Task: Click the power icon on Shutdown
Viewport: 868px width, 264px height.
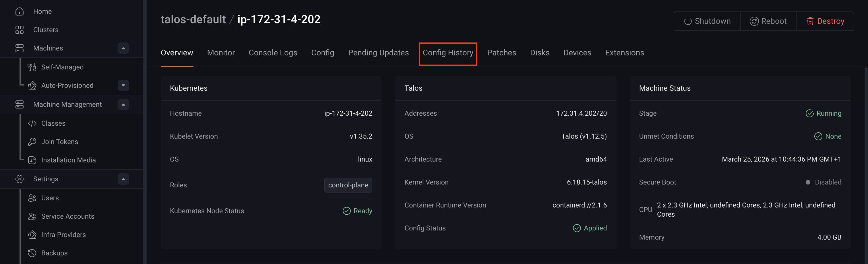Action: [688, 21]
